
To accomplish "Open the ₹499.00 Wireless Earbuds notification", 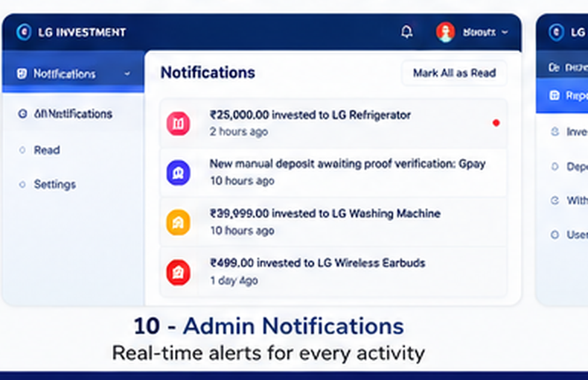I will (333, 272).
